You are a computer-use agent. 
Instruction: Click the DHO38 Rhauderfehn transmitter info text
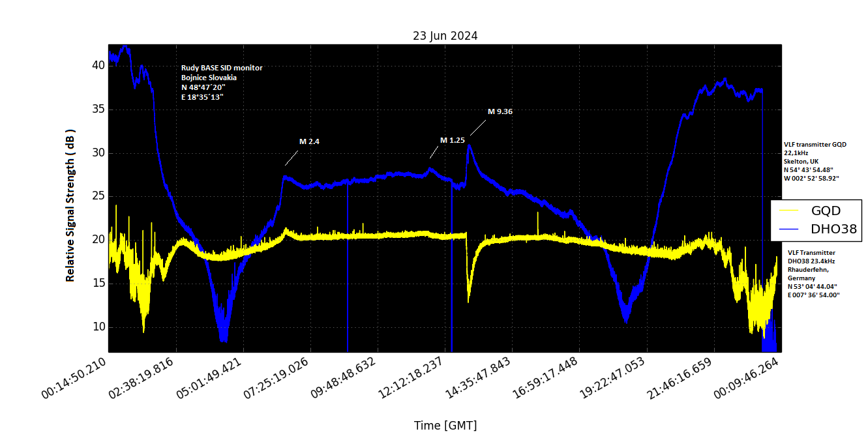(x=813, y=274)
